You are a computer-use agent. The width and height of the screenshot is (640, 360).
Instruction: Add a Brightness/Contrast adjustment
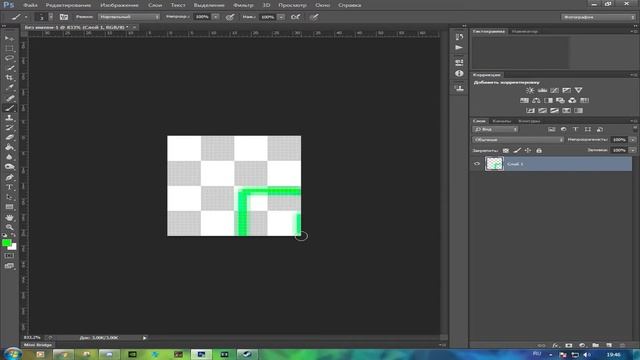coord(530,90)
